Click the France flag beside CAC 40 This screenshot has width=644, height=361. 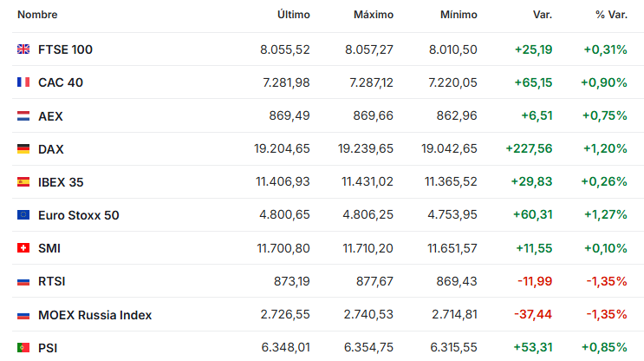click(x=23, y=82)
